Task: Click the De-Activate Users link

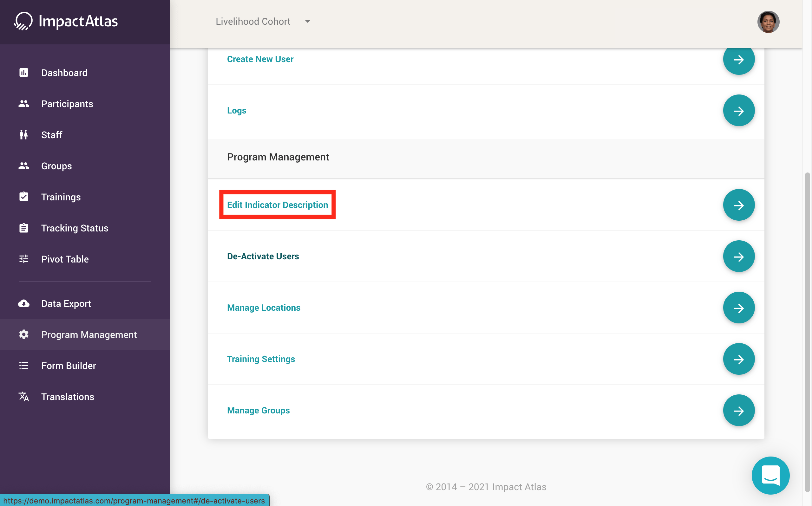Action: (263, 256)
